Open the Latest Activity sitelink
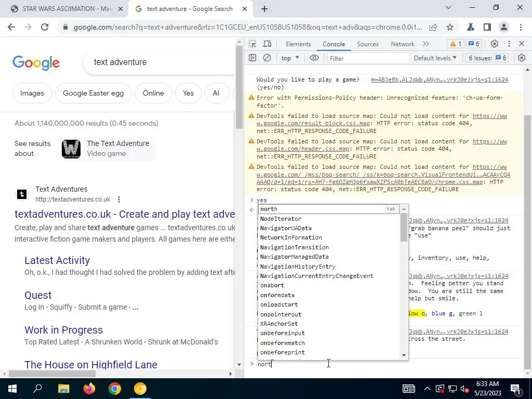Viewport: 532px width, 399px height. 57,260
